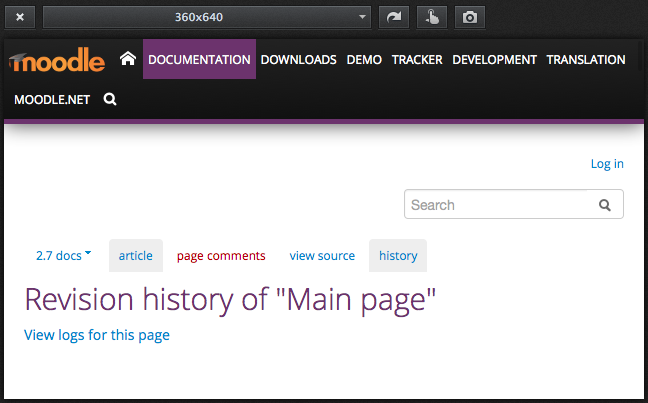The width and height of the screenshot is (648, 403).
Task: Take a screenshot with the camera icon
Action: pos(470,17)
